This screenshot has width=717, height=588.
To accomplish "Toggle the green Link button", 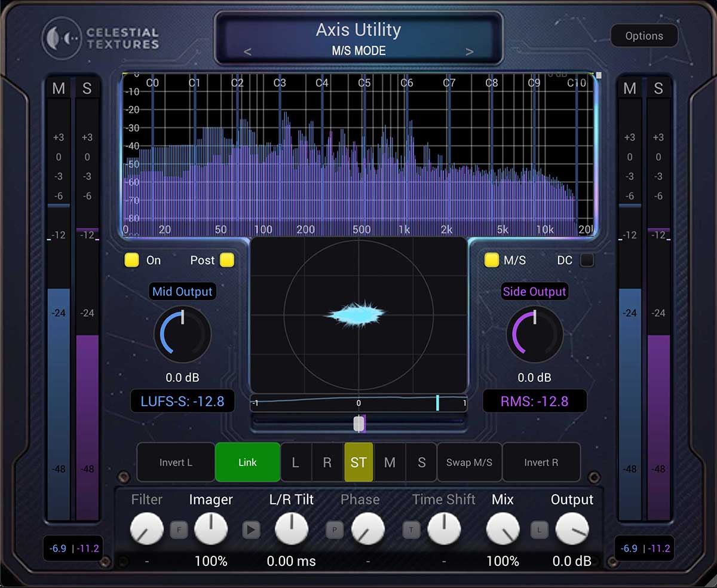I will (x=247, y=462).
